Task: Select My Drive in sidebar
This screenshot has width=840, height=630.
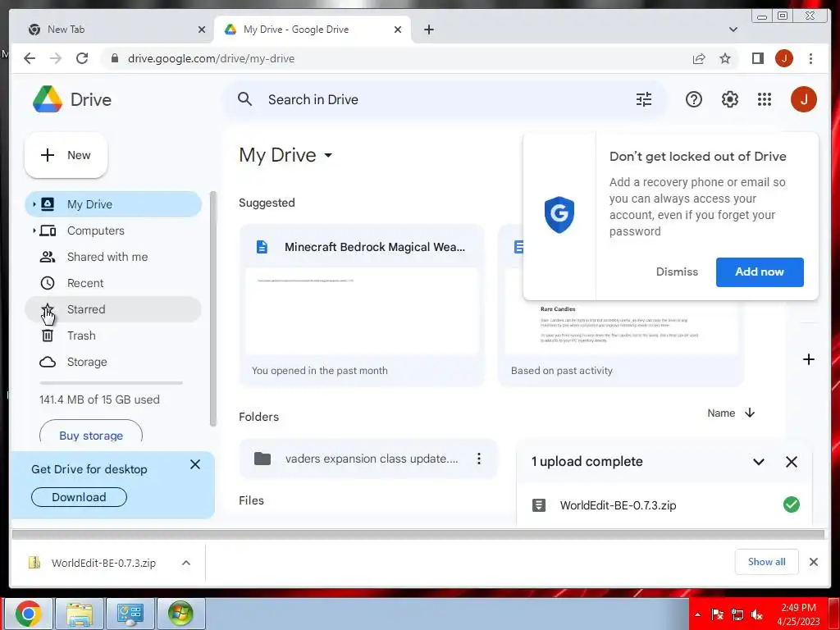Action: [113, 204]
